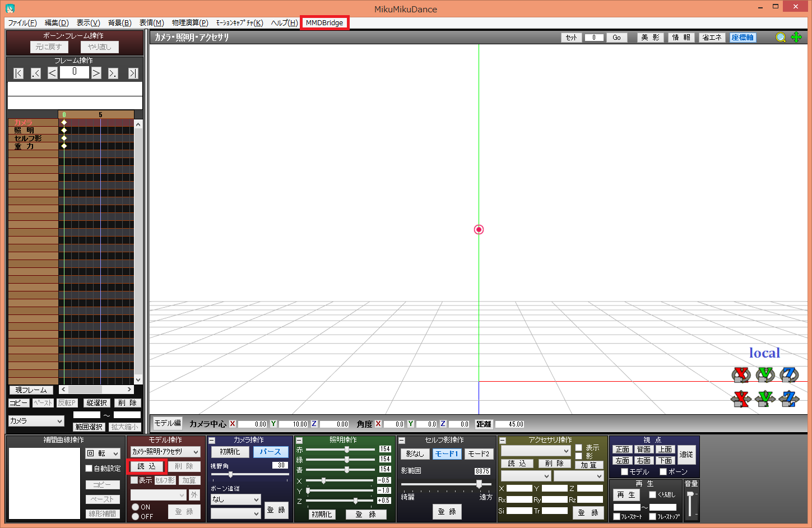Screen dimensions: 812x528
Task: Click the モード2 shadow mode button
Action: coord(479,454)
